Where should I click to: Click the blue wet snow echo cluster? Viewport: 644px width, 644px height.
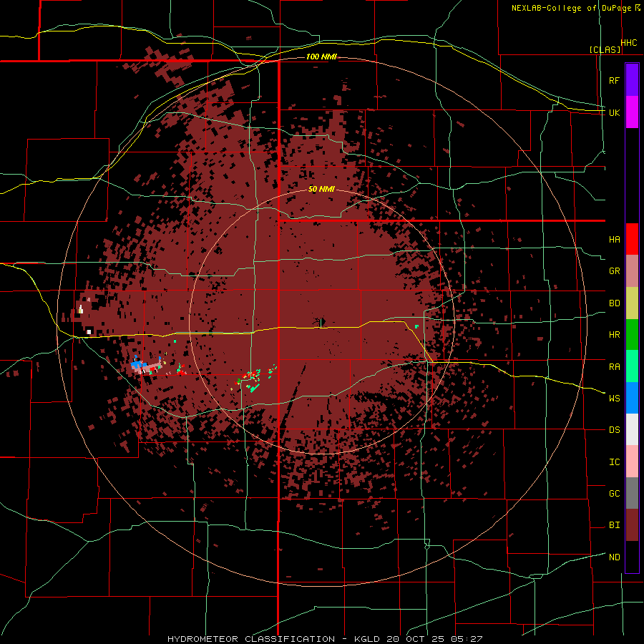pos(137,364)
